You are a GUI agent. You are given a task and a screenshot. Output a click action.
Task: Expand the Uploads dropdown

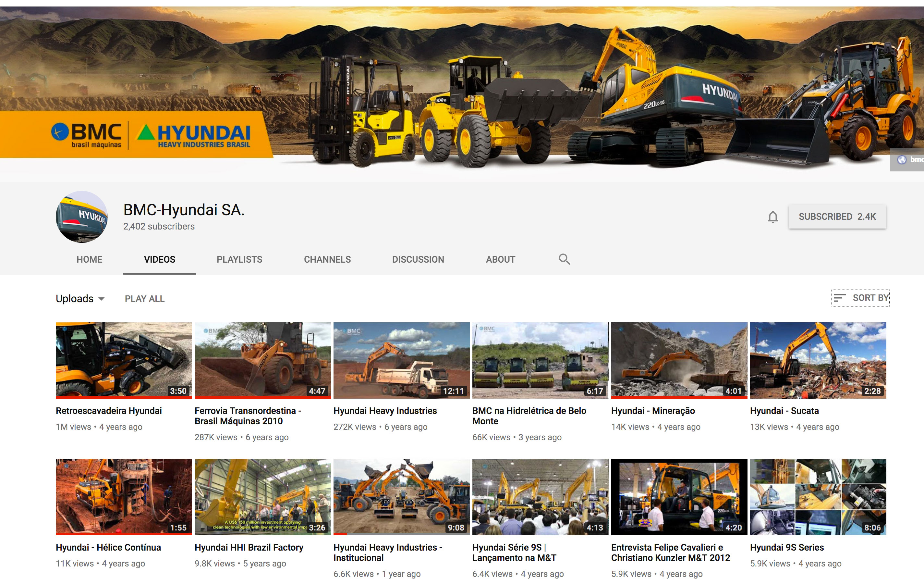coord(80,299)
